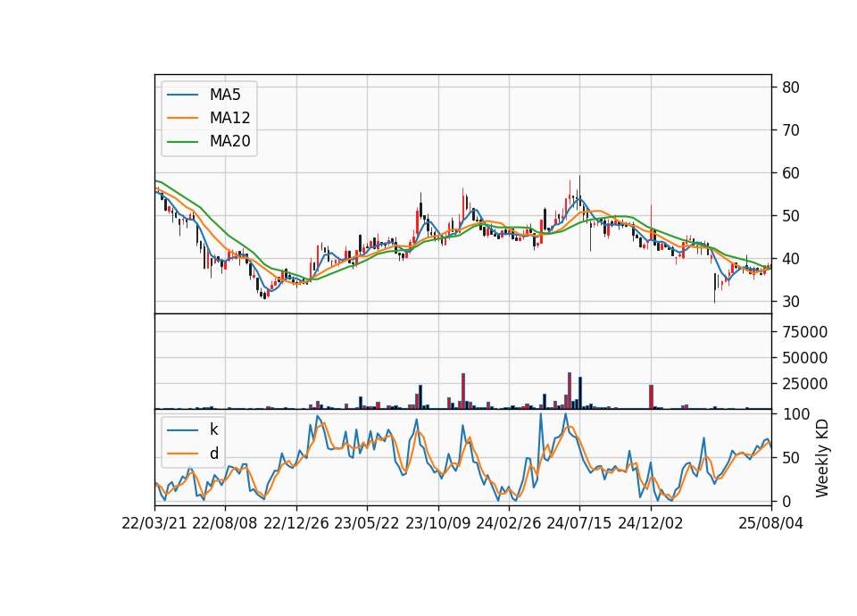Click the 22/08/08 date tick label
The height and width of the screenshot is (616, 857).
[x=225, y=523]
